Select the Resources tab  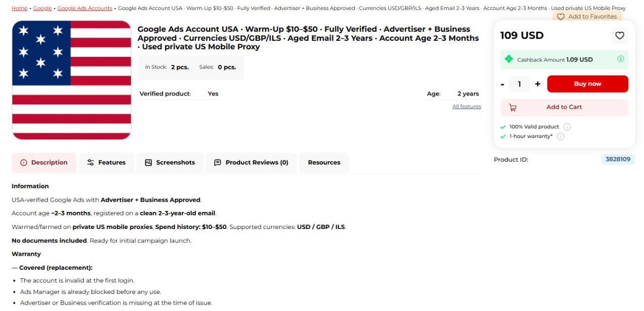(324, 163)
